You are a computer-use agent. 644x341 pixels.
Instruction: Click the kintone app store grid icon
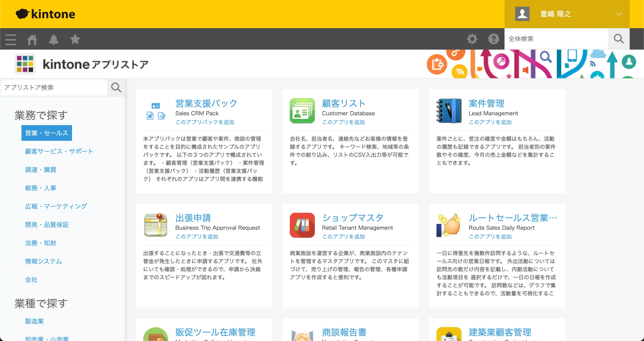25,64
